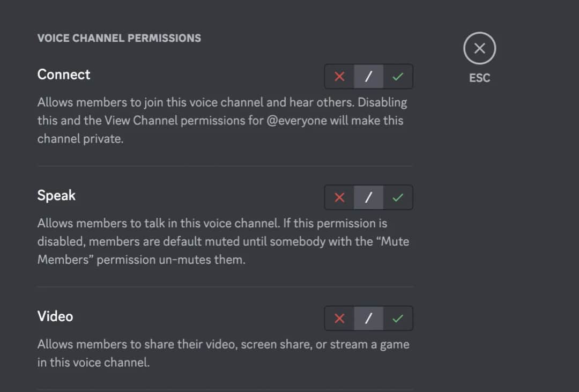Select the Connect permission label
The width and height of the screenshot is (579, 392).
pos(63,74)
